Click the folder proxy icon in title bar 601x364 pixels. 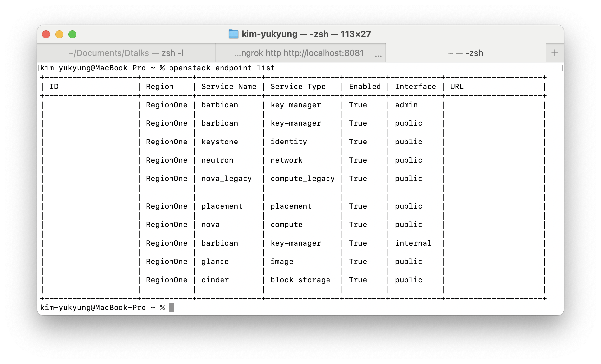(x=233, y=34)
